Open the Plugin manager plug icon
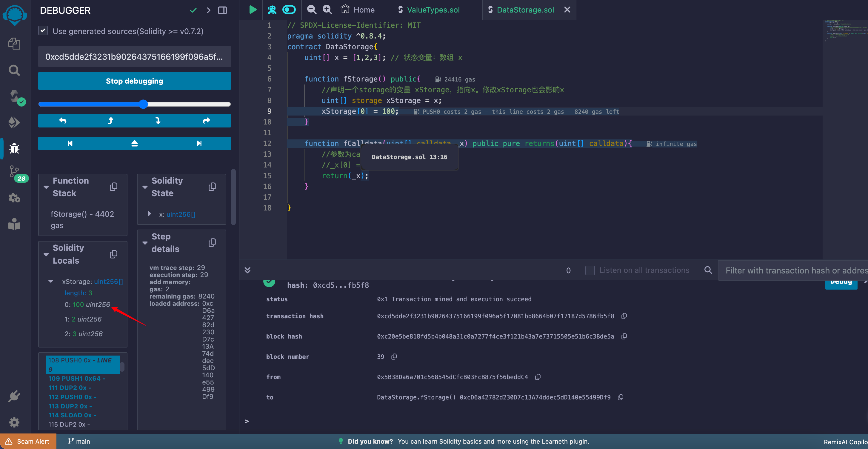Screen dimensions: 868x449 14,396
